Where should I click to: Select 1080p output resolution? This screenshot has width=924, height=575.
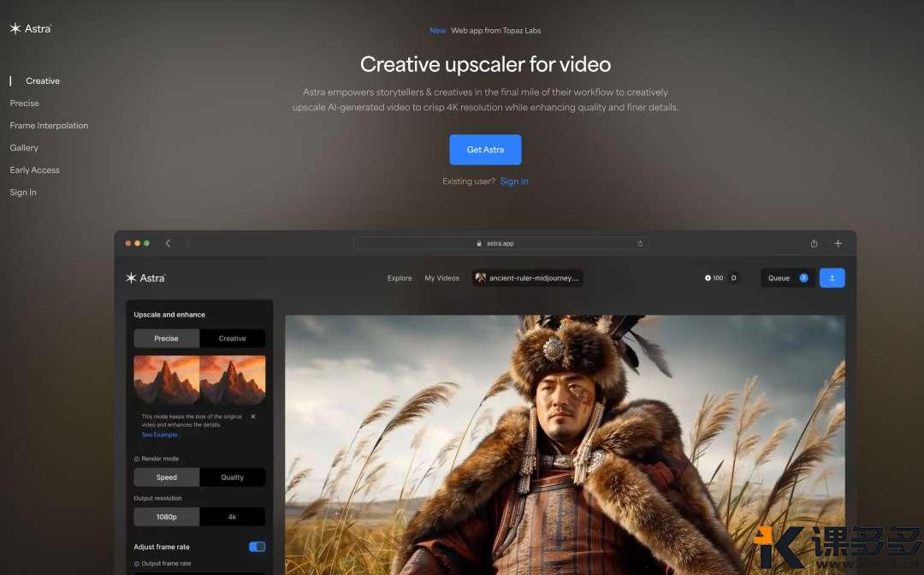click(x=166, y=517)
